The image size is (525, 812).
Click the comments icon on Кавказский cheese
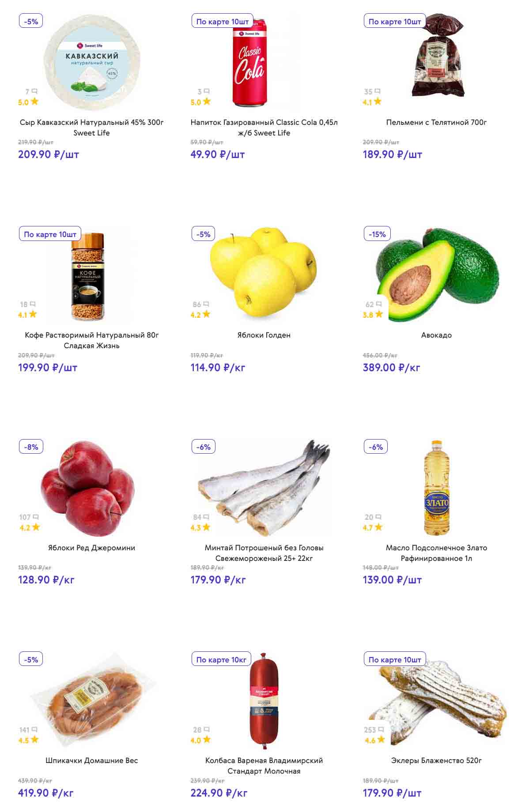[34, 91]
